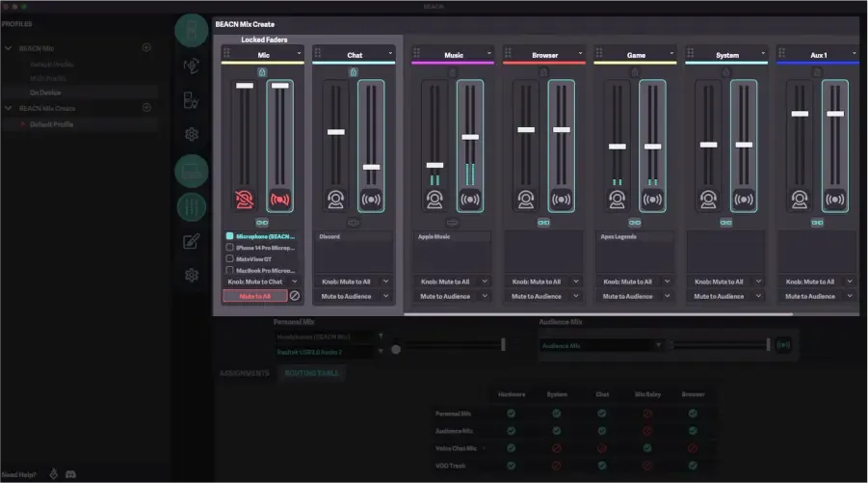Toggle the link button under System faders
The width and height of the screenshot is (868, 483).
(725, 223)
